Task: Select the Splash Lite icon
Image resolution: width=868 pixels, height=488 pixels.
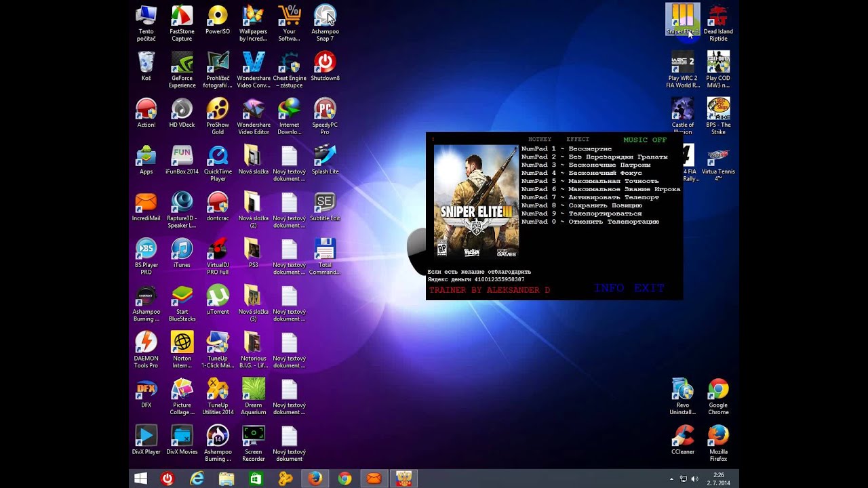Action: click(x=325, y=159)
